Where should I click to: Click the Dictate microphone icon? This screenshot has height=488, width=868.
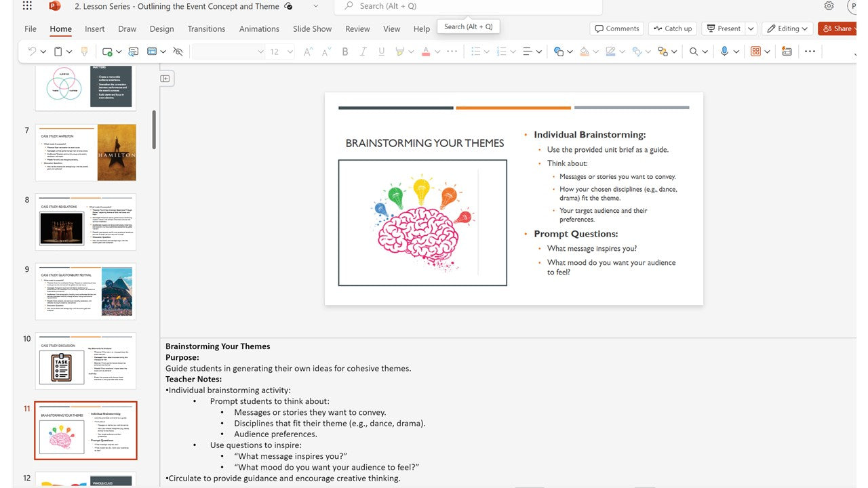[x=724, y=52]
